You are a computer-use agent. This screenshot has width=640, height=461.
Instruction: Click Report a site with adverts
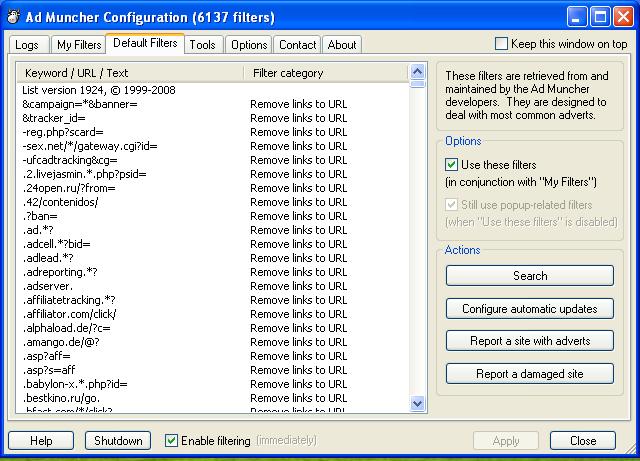[x=530, y=341]
